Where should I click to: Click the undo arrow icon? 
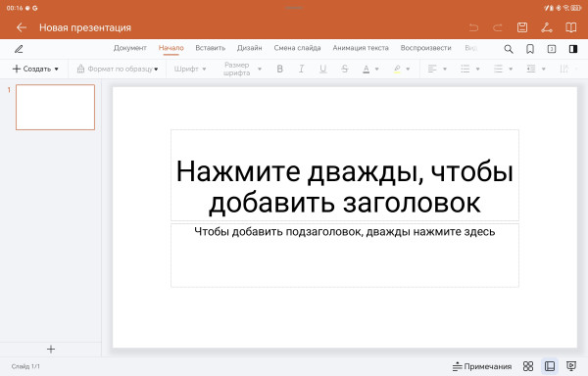473,27
